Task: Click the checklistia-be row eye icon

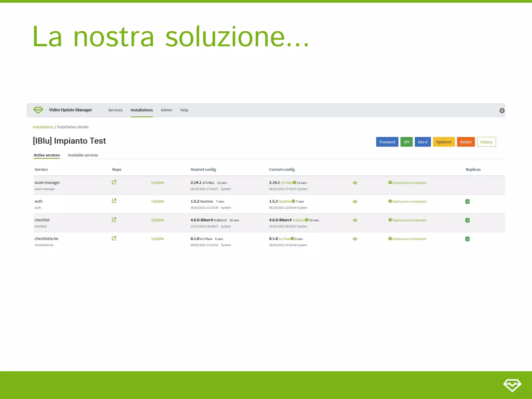Action: click(x=355, y=239)
